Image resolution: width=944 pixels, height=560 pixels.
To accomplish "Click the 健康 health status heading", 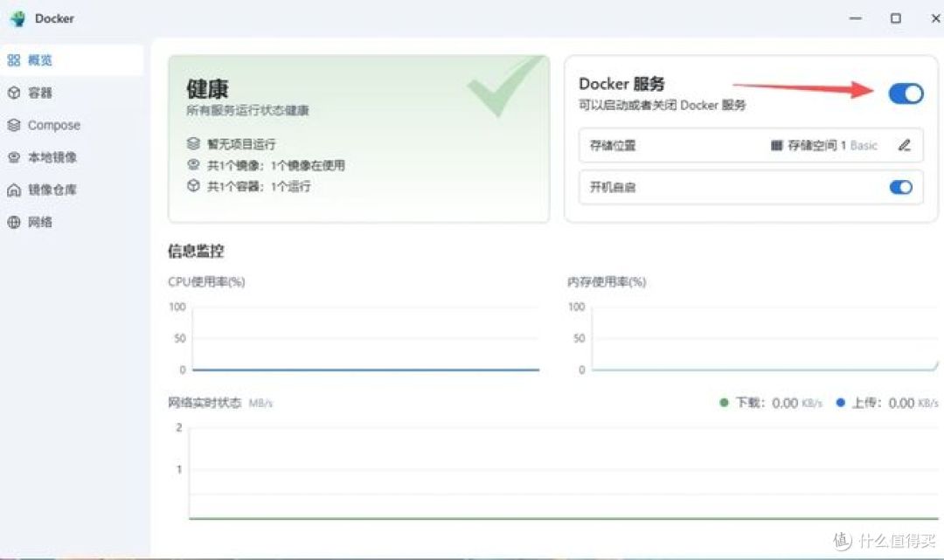I will point(207,89).
